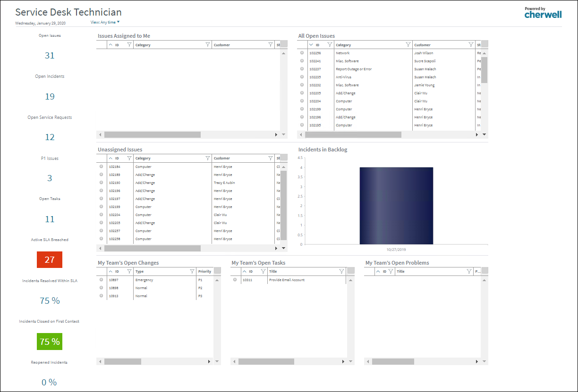Click the filter icon on Category in Issues Assigned to Me
The width and height of the screenshot is (578, 392).
tap(208, 44)
